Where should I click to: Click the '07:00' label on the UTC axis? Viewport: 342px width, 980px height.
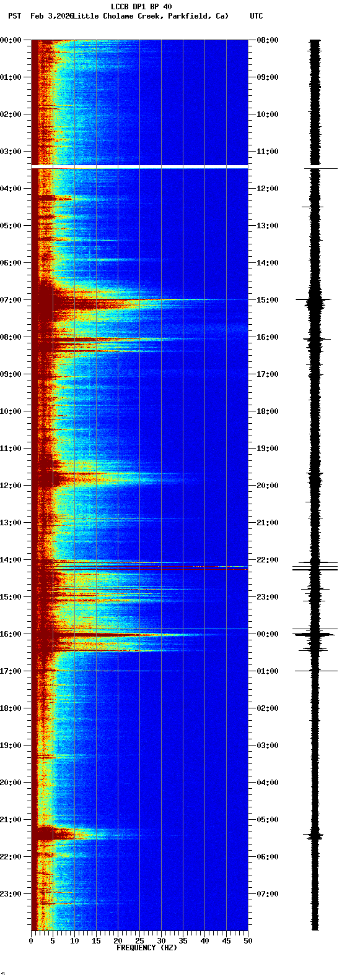pyautogui.click(x=268, y=894)
